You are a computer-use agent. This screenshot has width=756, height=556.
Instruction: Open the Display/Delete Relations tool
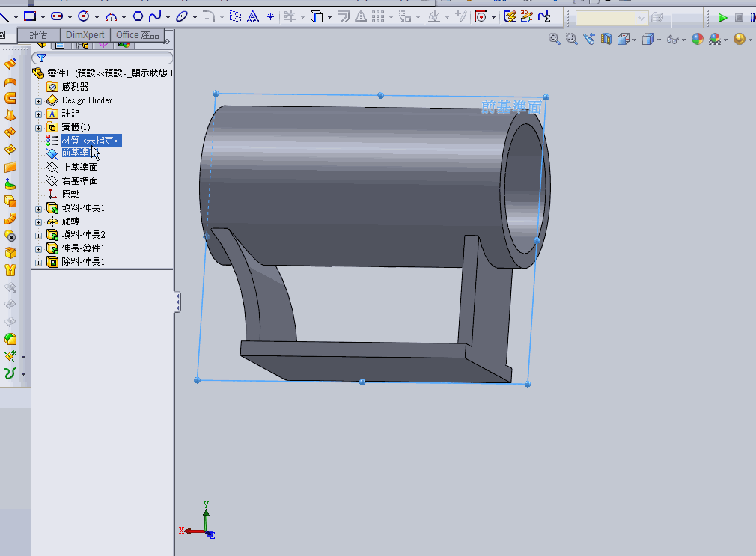[434, 17]
